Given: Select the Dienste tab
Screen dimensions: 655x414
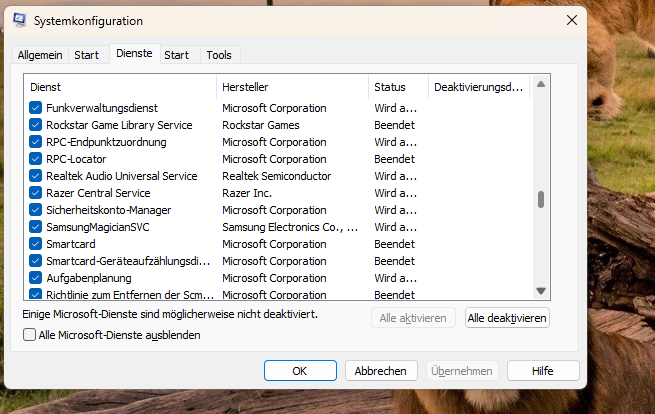Looking at the screenshot, I should (x=134, y=53).
